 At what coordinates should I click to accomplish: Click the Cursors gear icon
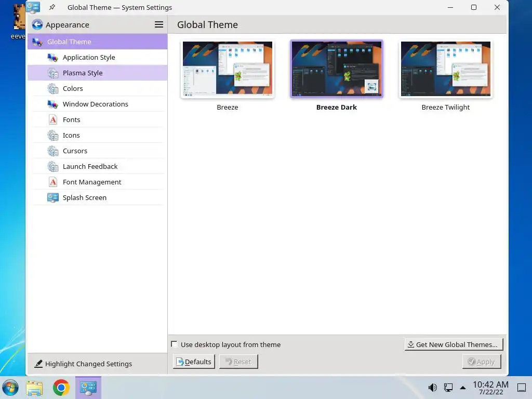click(x=52, y=151)
